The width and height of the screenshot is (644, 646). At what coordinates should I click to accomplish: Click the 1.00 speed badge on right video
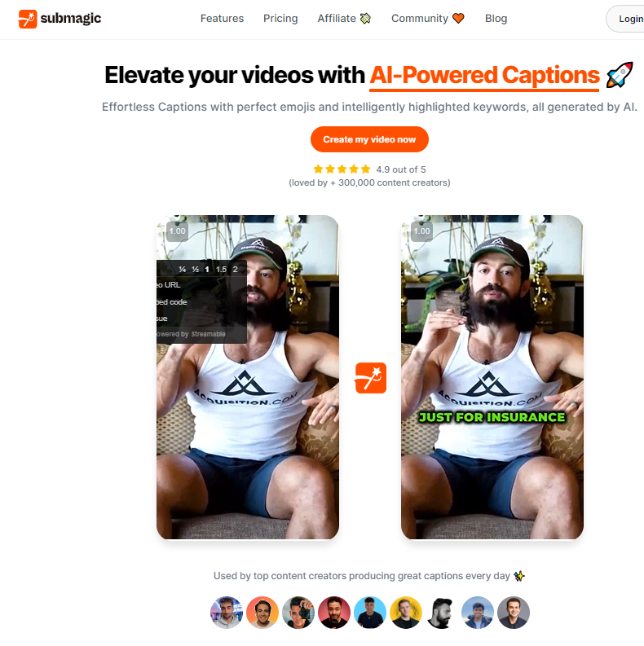pyautogui.click(x=421, y=231)
